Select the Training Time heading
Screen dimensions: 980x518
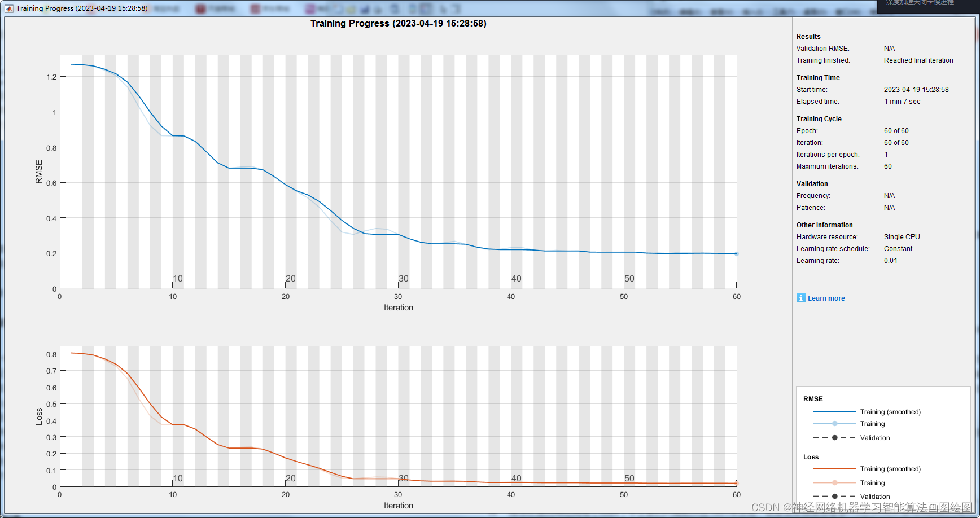click(818, 78)
